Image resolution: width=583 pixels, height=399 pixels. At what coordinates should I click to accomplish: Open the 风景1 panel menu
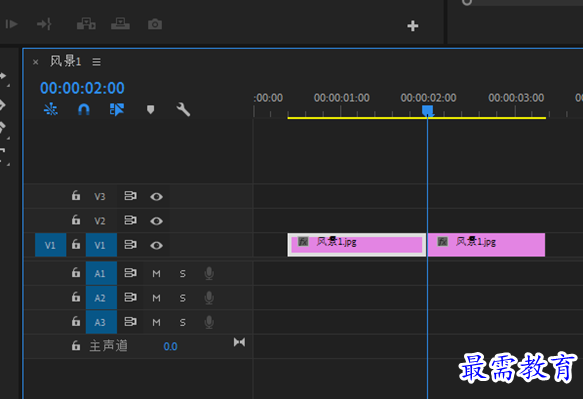click(97, 62)
